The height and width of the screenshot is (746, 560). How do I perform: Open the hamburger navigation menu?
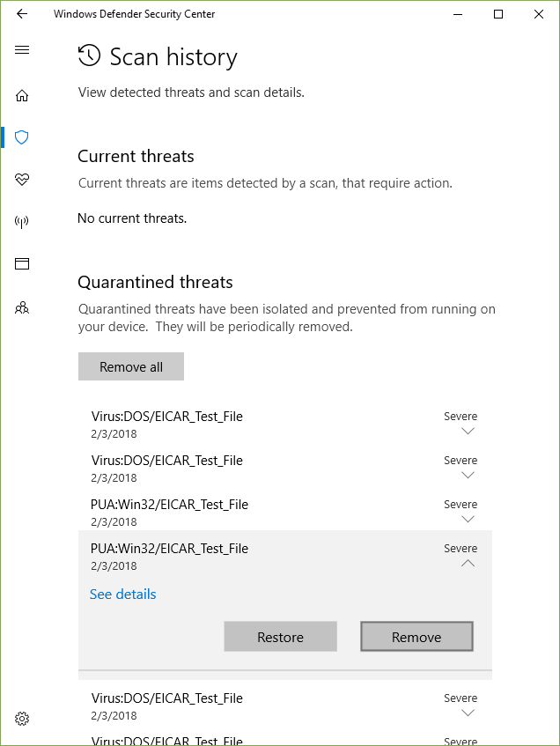pyautogui.click(x=22, y=50)
